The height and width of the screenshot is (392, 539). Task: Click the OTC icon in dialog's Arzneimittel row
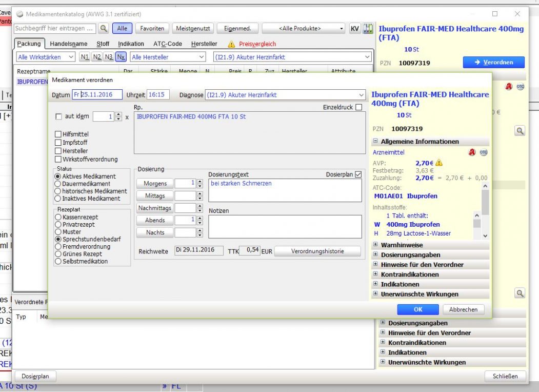click(484, 152)
